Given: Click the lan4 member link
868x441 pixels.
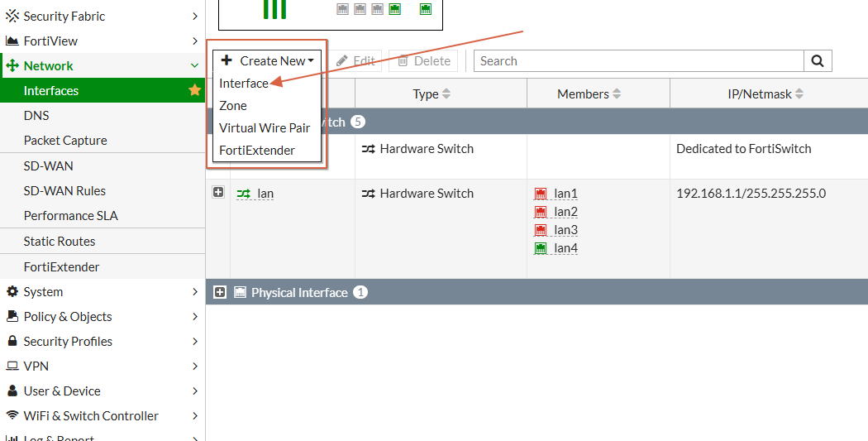Looking at the screenshot, I should pyautogui.click(x=565, y=248).
